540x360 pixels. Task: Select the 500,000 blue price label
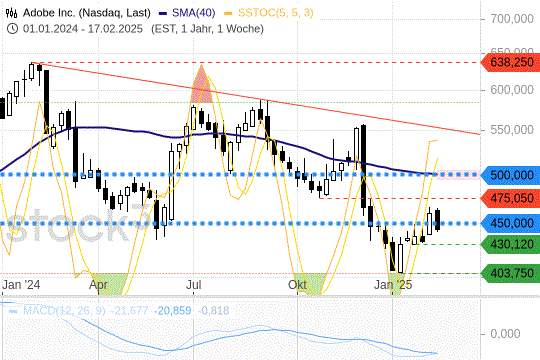(x=511, y=175)
